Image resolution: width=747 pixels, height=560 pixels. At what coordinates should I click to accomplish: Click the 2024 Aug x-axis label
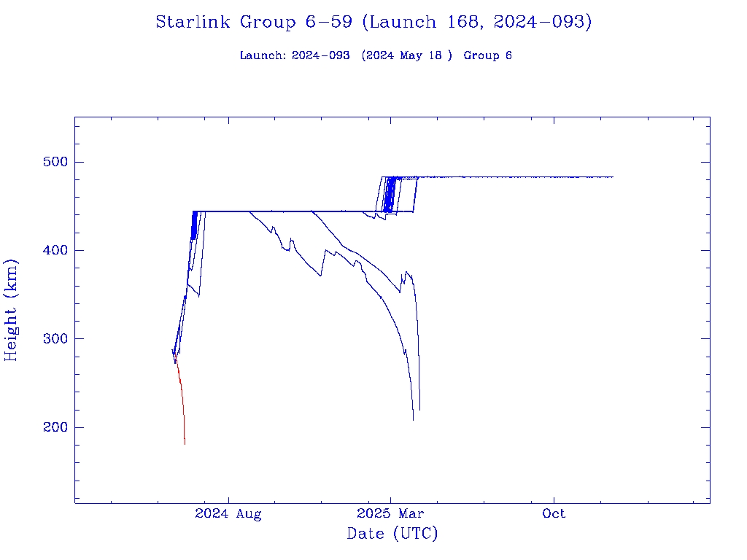pyautogui.click(x=228, y=514)
